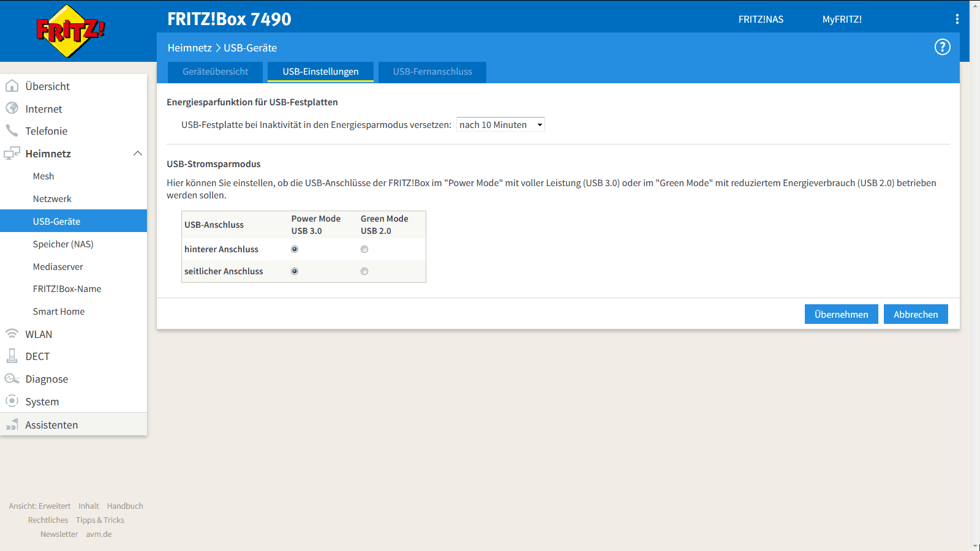The width and height of the screenshot is (980, 551).
Task: Click the USB-Geräte breadcrumb
Action: click(250, 48)
